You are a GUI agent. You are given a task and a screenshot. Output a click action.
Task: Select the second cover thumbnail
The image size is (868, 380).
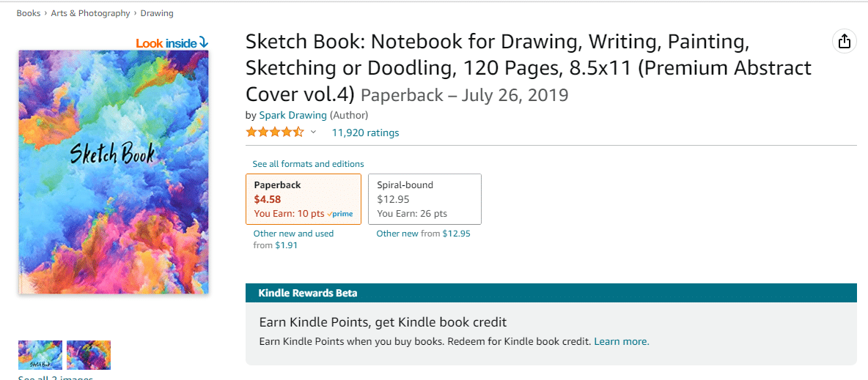click(89, 355)
